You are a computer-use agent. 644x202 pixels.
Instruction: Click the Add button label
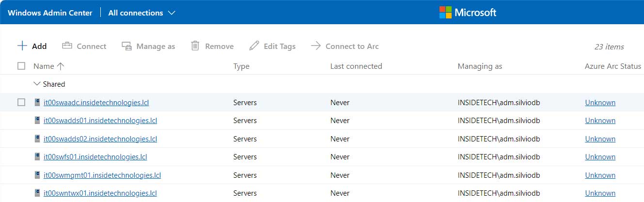tap(39, 46)
